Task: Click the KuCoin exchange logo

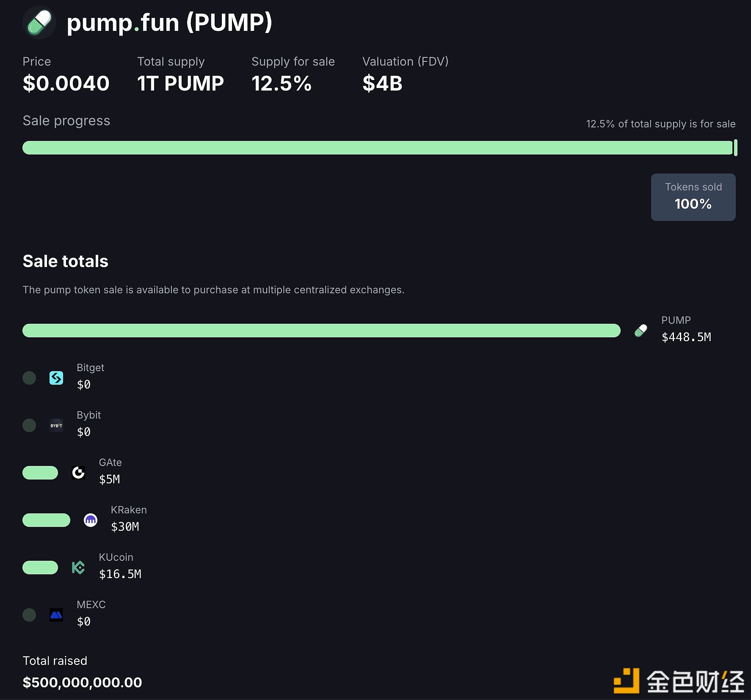Action: click(78, 568)
